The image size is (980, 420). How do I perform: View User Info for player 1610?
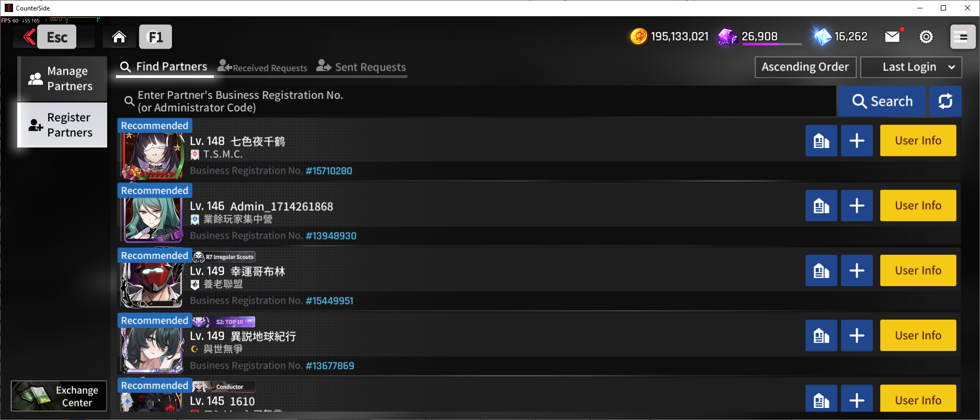(918, 399)
